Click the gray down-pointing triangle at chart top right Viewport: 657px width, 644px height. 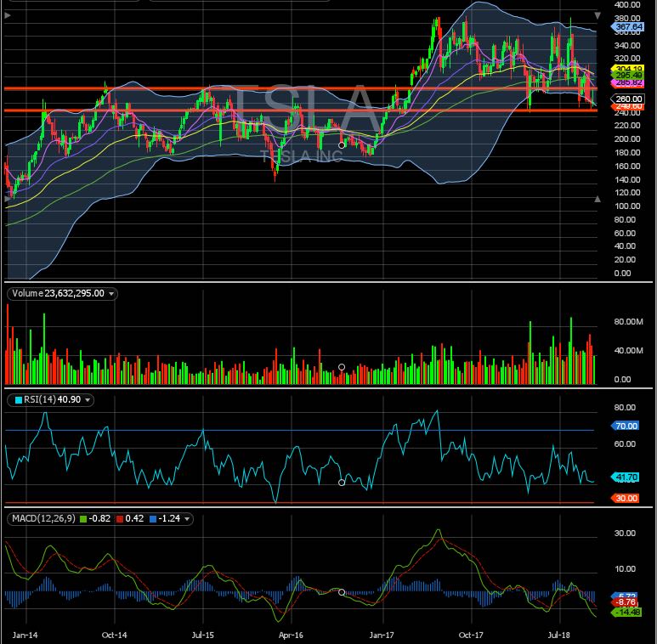[x=598, y=15]
